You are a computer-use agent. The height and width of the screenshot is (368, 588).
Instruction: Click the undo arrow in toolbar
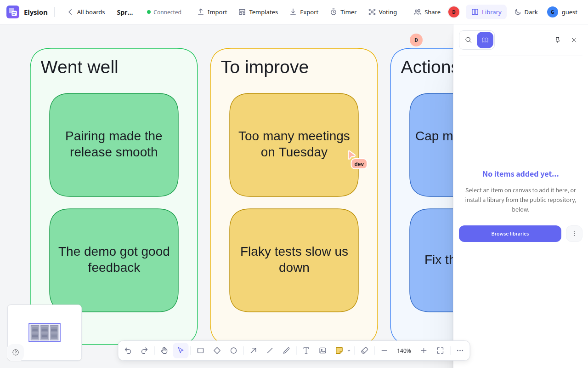point(128,351)
